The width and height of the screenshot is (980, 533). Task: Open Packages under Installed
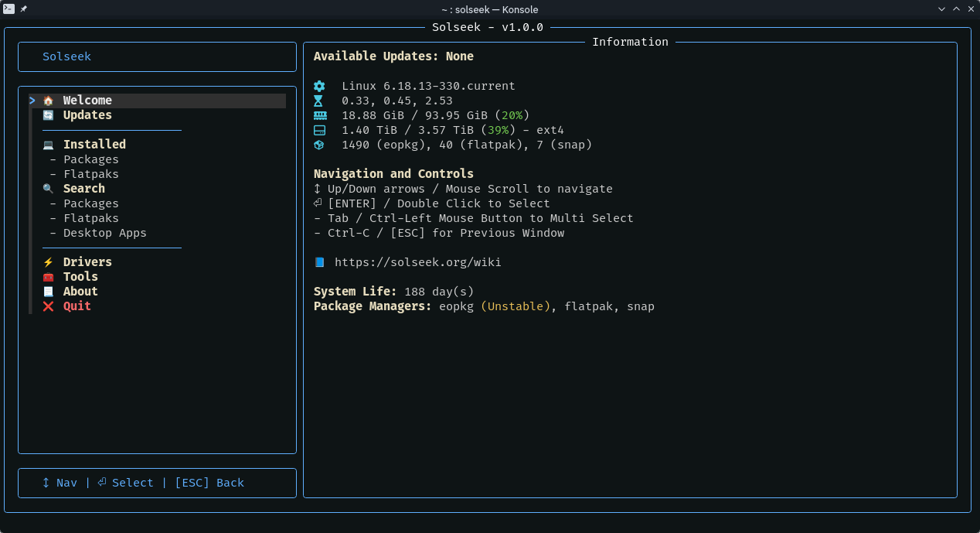coord(91,159)
